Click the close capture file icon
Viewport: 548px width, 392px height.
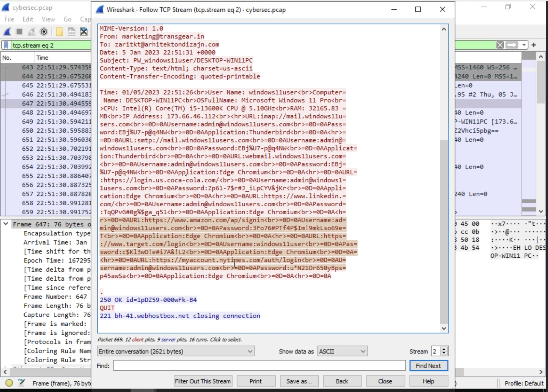pyautogui.click(x=84, y=32)
